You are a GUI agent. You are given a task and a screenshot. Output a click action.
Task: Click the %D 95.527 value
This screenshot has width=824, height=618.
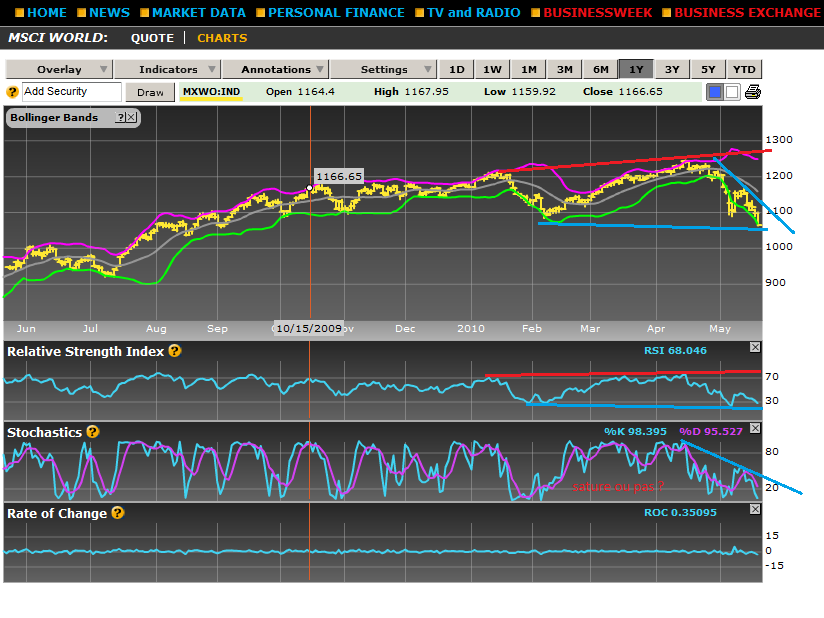pos(711,431)
